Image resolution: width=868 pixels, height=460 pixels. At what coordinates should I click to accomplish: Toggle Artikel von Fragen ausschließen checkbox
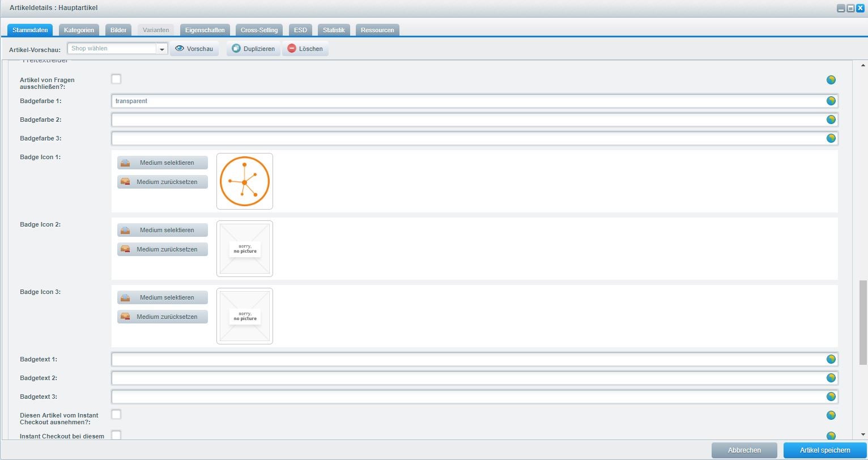pos(116,79)
